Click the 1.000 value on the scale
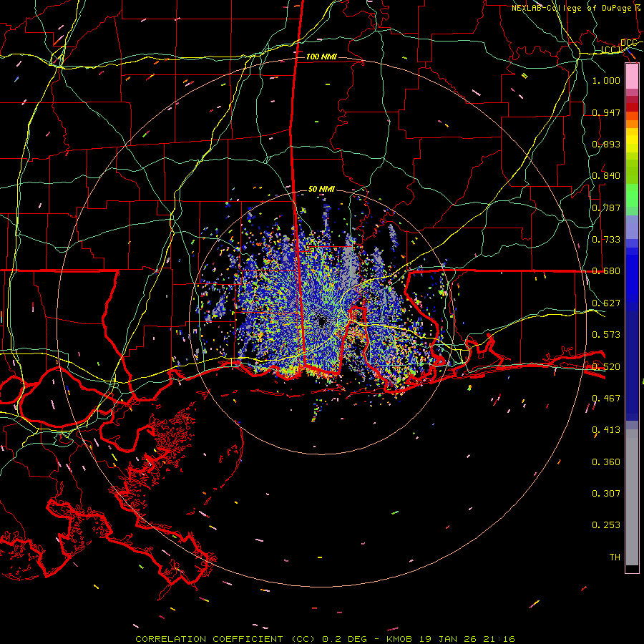 pyautogui.click(x=606, y=80)
